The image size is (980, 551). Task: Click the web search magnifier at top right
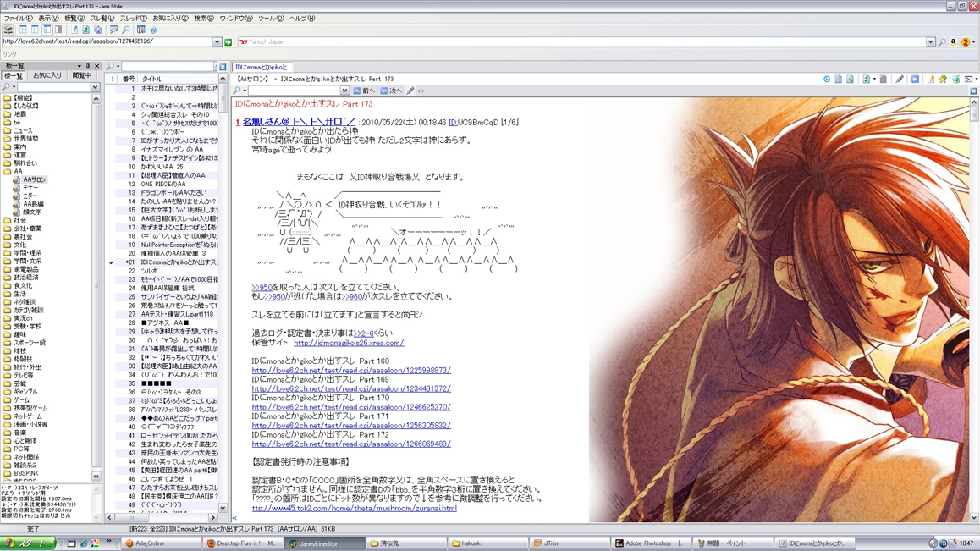tap(942, 42)
